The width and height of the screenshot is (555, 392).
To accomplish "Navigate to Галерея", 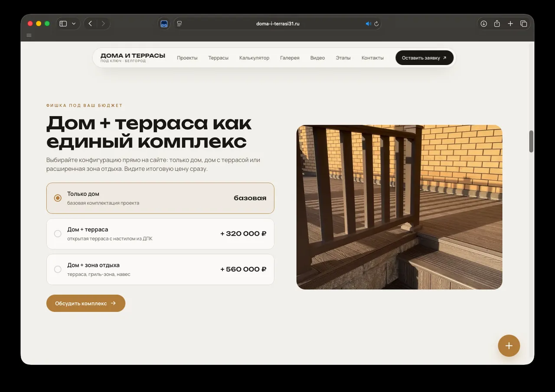I will pyautogui.click(x=290, y=58).
